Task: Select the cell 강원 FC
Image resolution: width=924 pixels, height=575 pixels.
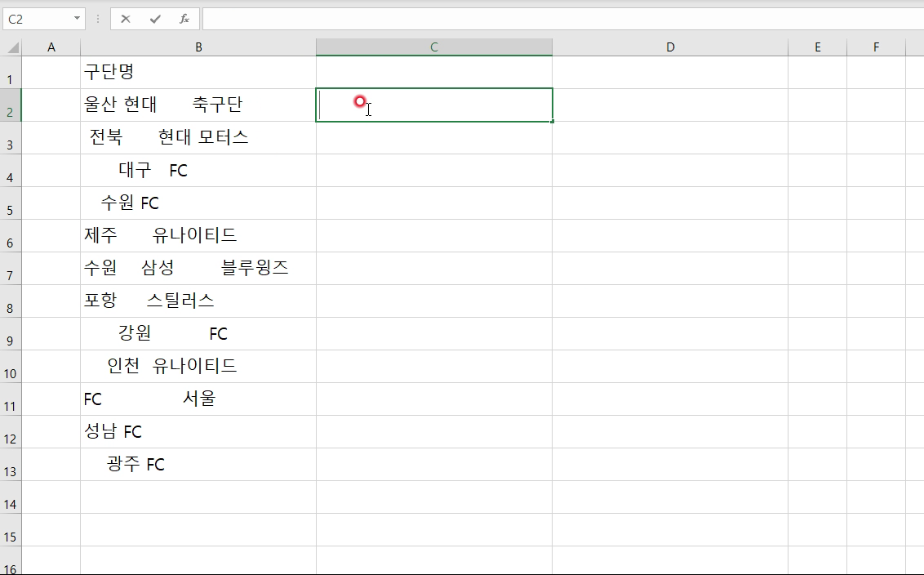Action: click(x=198, y=334)
